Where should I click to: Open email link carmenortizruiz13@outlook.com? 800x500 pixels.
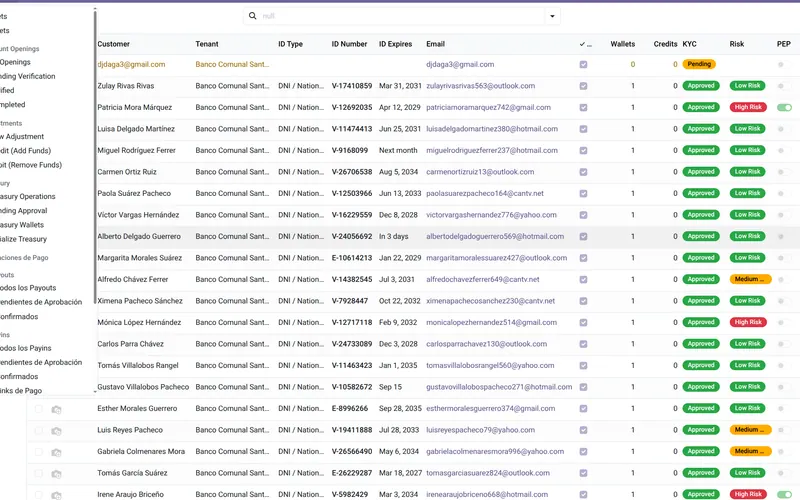click(x=480, y=172)
